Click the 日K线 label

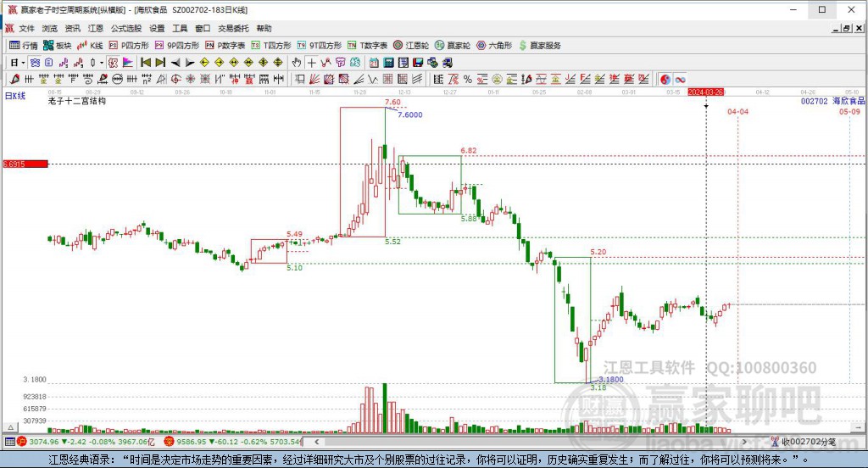15,96
